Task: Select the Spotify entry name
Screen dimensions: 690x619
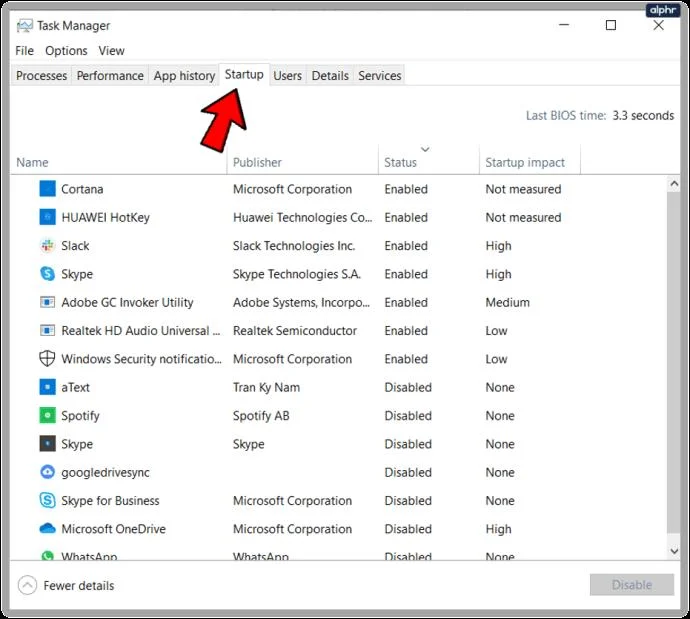Action: tap(81, 416)
